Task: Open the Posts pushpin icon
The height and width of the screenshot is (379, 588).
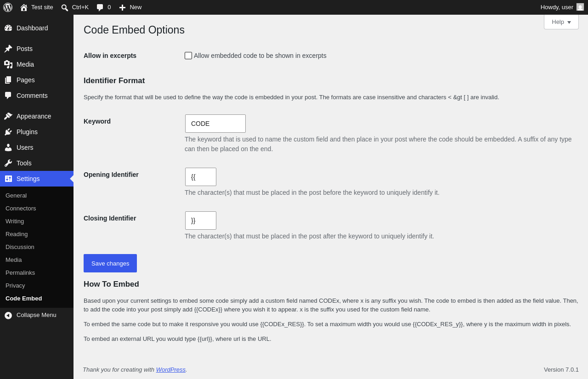Action: pyautogui.click(x=8, y=49)
